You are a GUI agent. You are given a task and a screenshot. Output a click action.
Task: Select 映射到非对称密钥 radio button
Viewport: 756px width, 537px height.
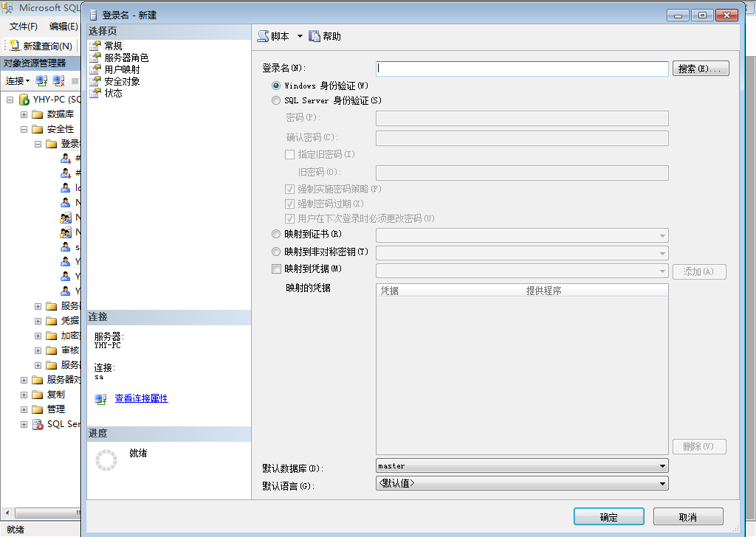click(276, 252)
